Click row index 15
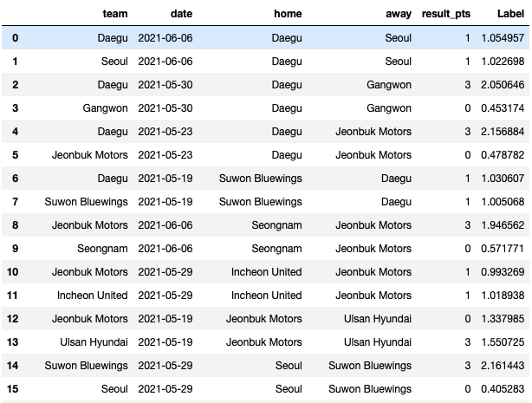Image resolution: width=532 pixels, height=403 pixels. (12, 389)
